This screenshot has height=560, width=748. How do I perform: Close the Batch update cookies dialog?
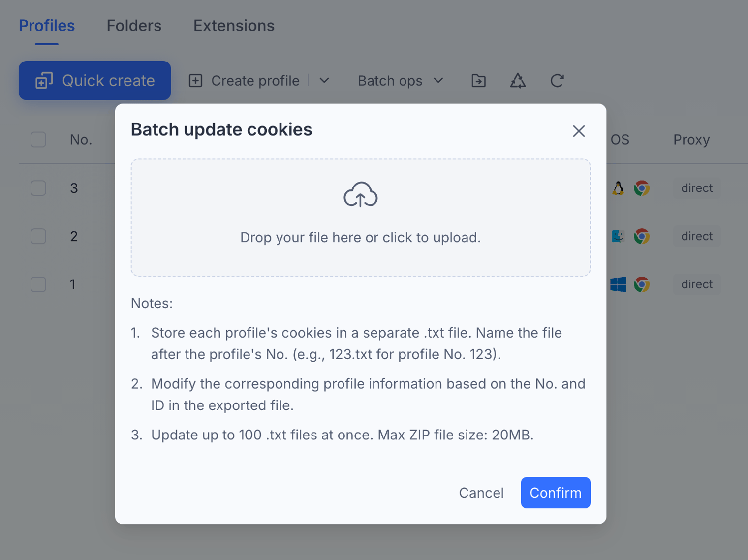click(x=579, y=131)
